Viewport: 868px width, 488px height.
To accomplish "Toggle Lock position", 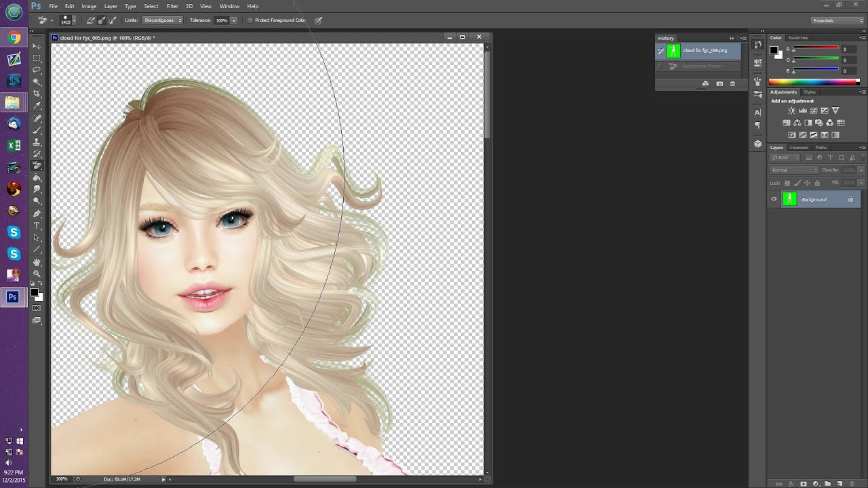I will click(807, 183).
